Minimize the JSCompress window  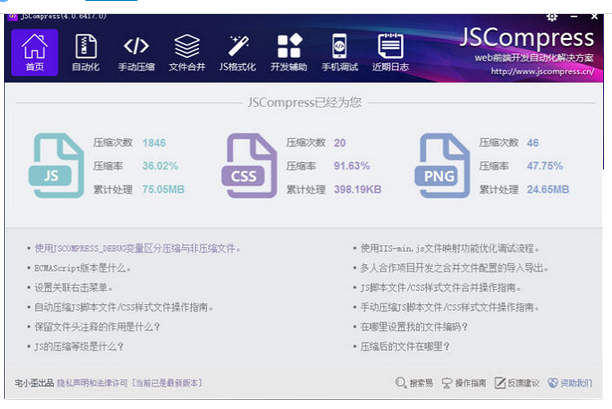click(x=574, y=17)
